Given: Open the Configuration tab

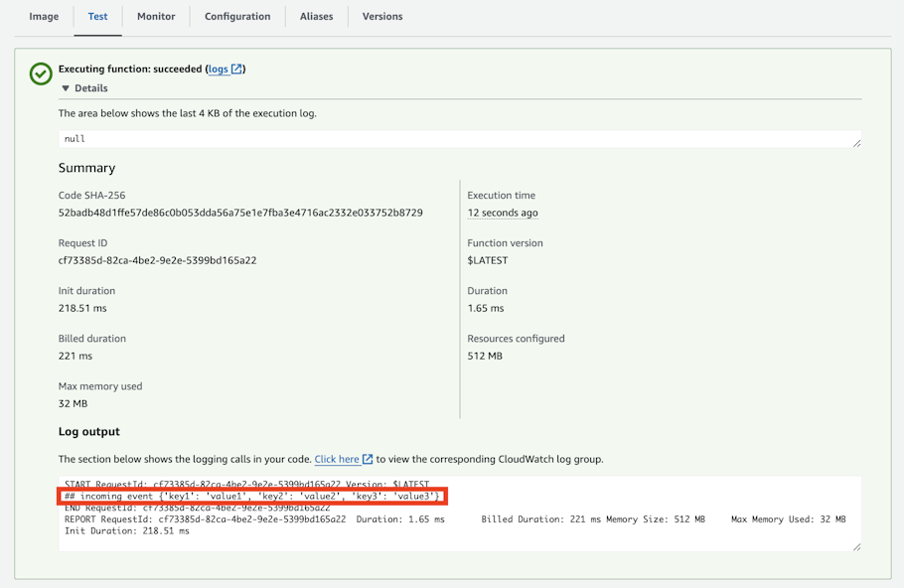Looking at the screenshot, I should click(236, 16).
